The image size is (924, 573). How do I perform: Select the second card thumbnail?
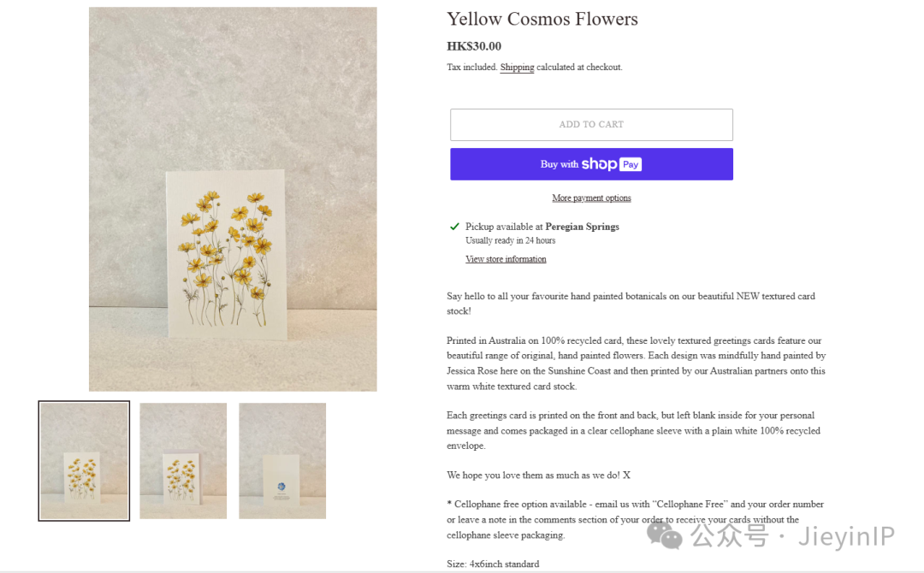(x=183, y=461)
